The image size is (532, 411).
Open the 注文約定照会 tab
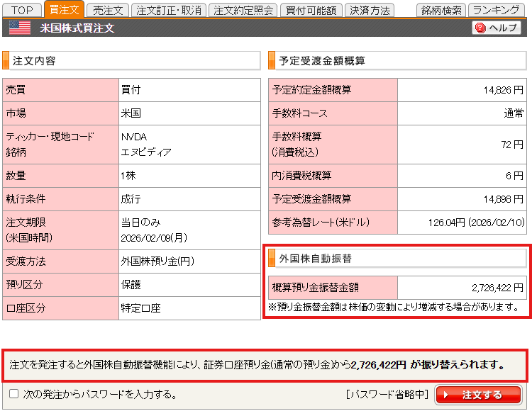point(243,10)
